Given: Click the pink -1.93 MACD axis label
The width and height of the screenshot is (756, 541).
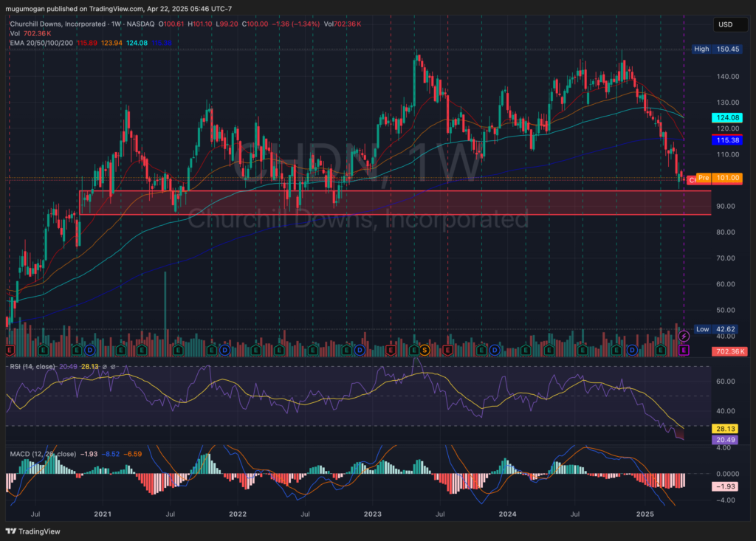Looking at the screenshot, I should point(725,486).
